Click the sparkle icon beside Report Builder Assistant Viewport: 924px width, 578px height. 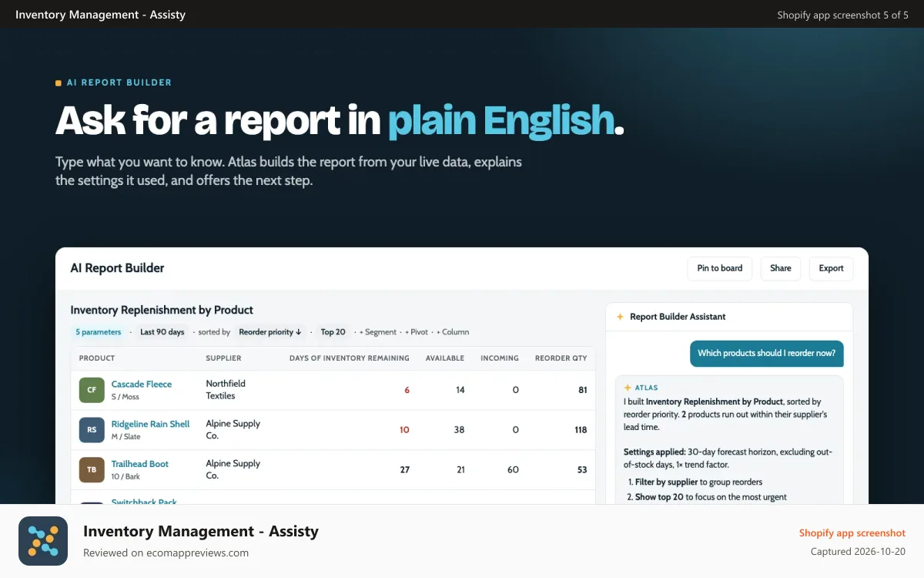pos(620,317)
